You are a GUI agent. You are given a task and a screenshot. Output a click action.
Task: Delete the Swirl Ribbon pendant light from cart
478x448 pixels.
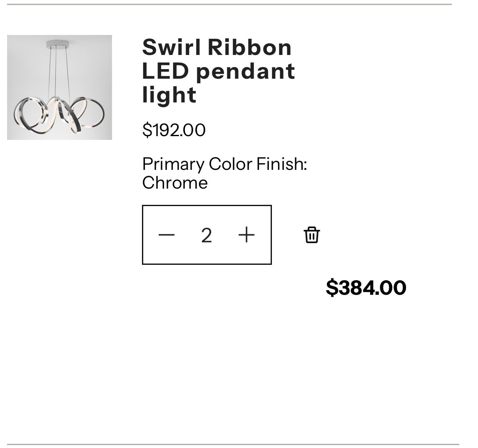(311, 235)
